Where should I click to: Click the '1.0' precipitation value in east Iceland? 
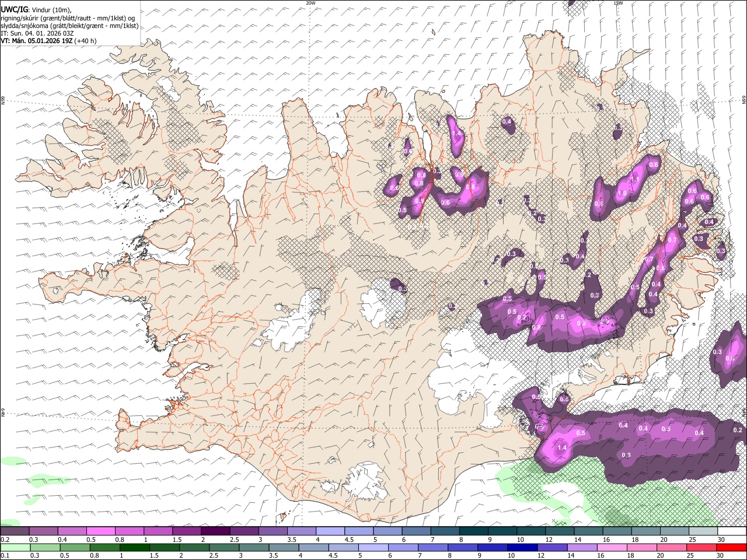point(622,194)
